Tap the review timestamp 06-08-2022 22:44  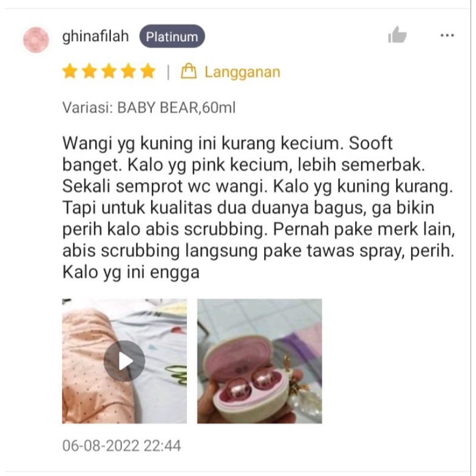pos(121,446)
